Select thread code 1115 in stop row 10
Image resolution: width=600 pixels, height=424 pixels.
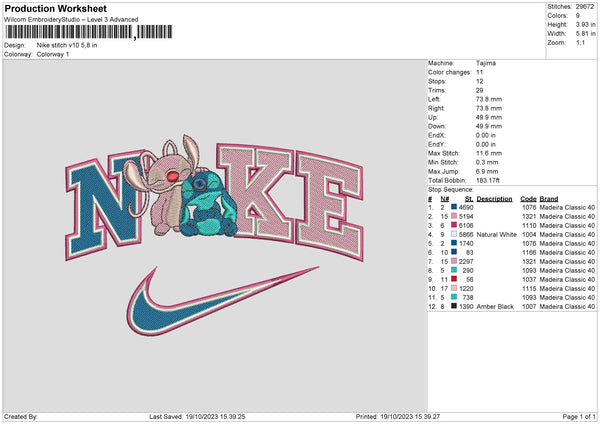[x=529, y=288]
